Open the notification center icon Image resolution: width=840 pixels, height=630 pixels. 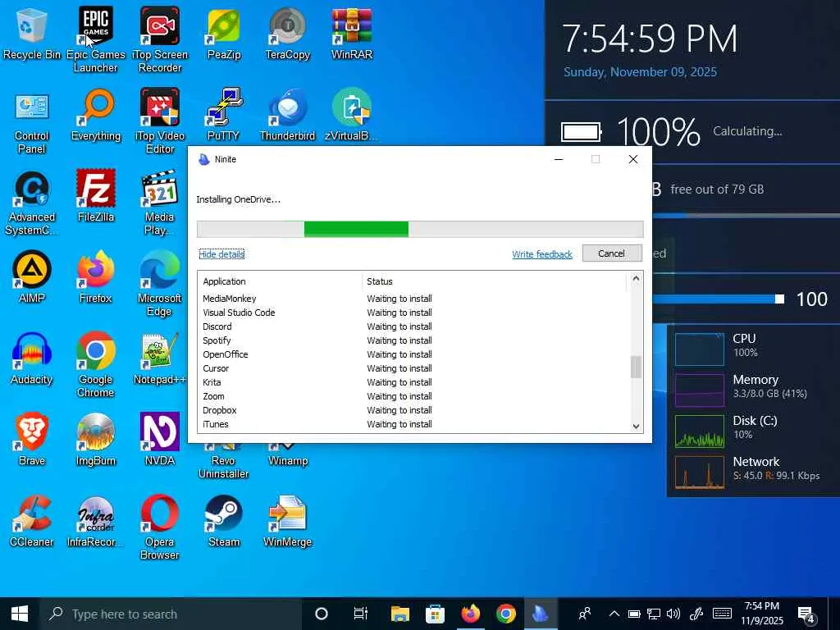(806, 614)
